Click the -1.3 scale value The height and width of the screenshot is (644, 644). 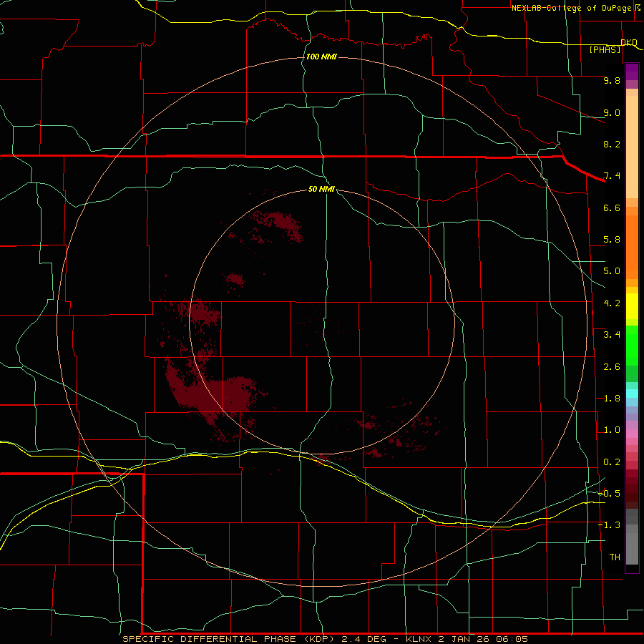610,525
